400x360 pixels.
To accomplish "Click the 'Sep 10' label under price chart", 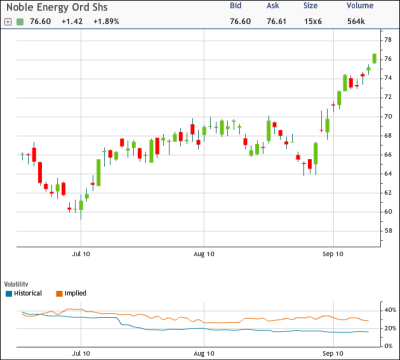I will point(333,254).
